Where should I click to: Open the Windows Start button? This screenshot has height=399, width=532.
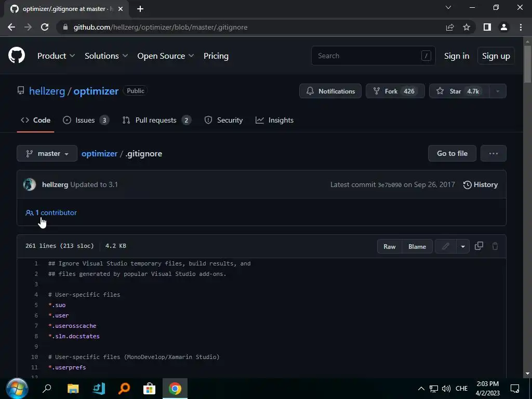click(17, 389)
